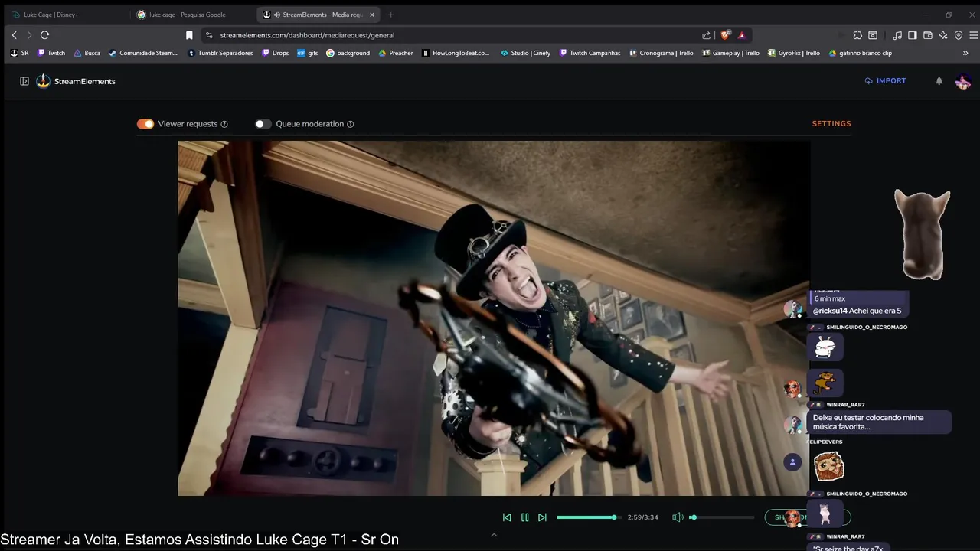Go back in browser history
This screenshot has width=980, height=551.
[x=14, y=35]
